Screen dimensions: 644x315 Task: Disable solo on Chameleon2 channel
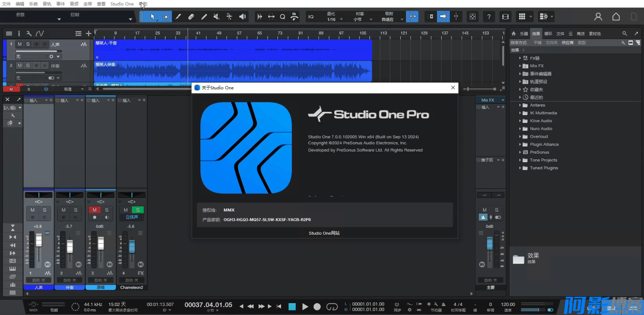138,210
